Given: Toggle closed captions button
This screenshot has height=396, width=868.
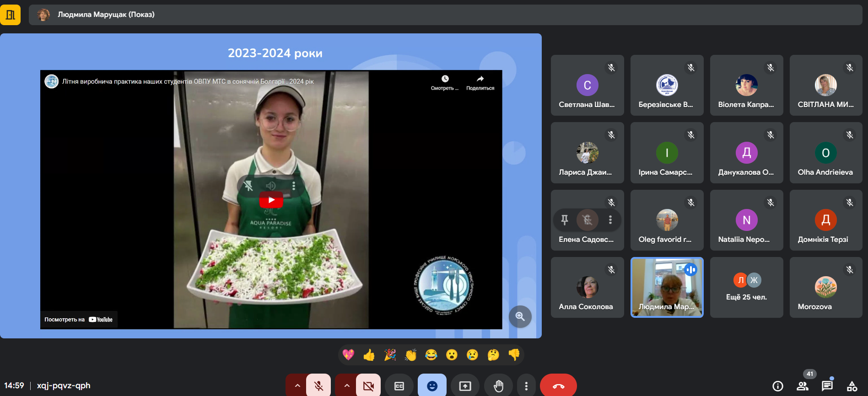Looking at the screenshot, I should pos(399,386).
